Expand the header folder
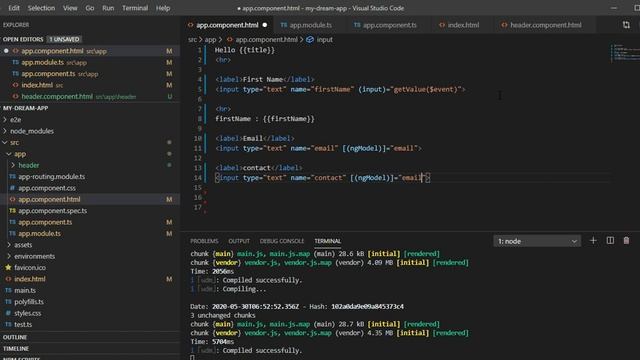 click(x=29, y=165)
